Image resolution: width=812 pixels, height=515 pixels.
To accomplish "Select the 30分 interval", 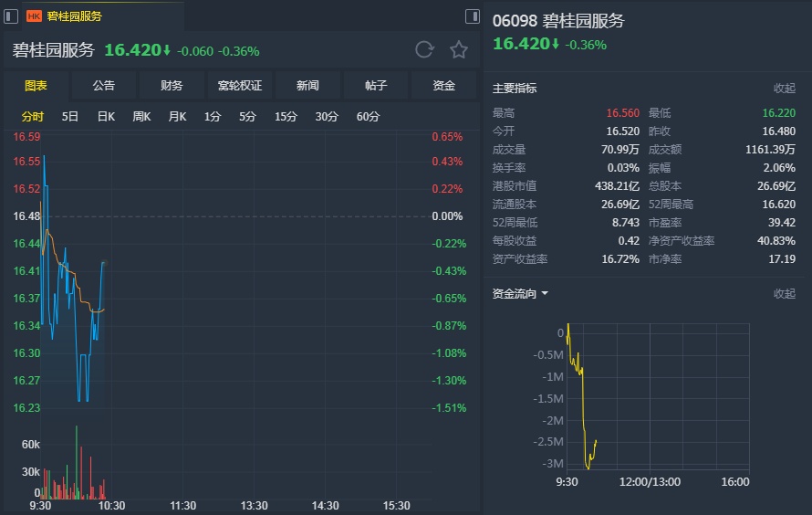I will click(x=327, y=117).
